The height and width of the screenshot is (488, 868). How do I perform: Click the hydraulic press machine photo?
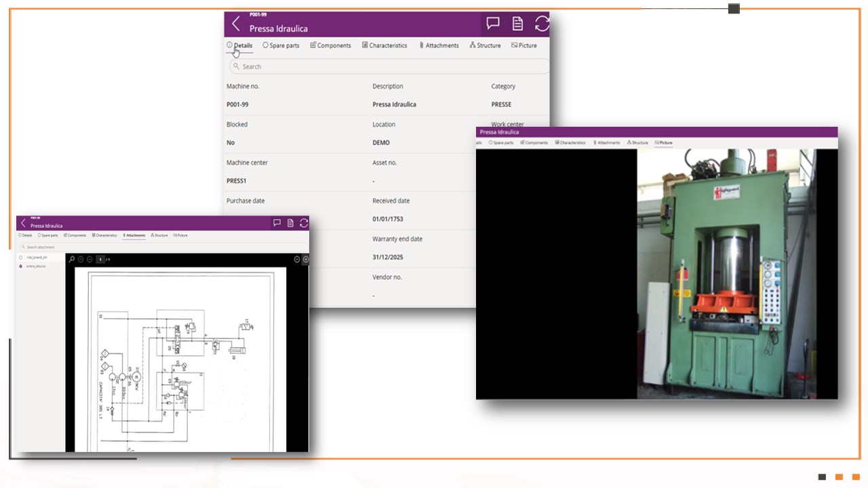[x=727, y=274]
